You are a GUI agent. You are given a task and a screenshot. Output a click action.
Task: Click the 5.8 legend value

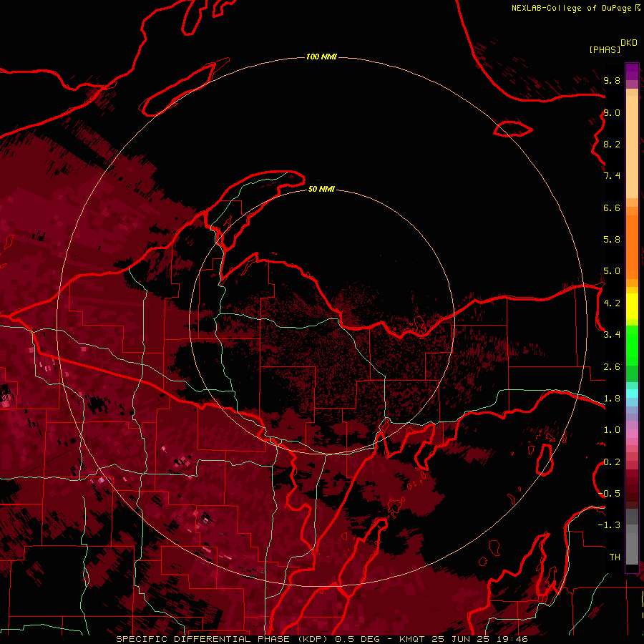(x=612, y=240)
